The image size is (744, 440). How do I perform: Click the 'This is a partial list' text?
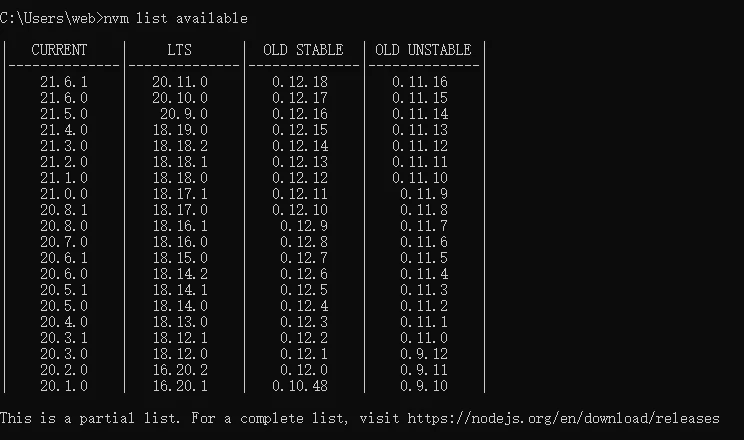coord(90,418)
